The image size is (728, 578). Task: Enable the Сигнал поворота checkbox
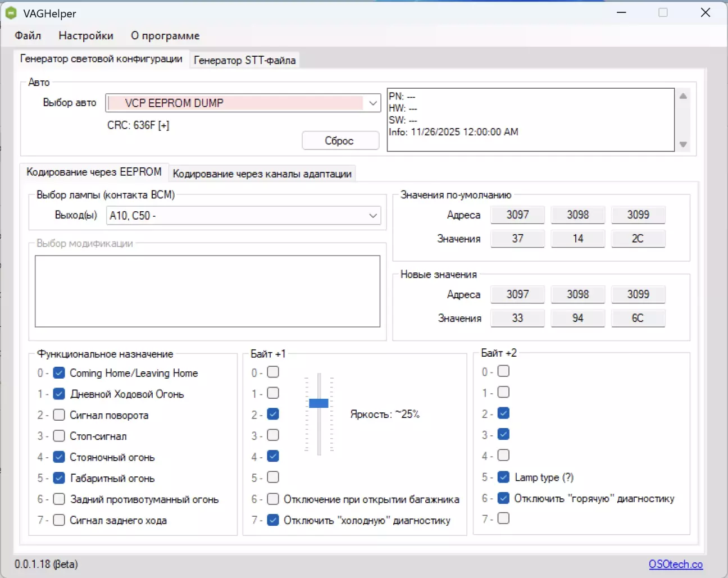pyautogui.click(x=59, y=415)
